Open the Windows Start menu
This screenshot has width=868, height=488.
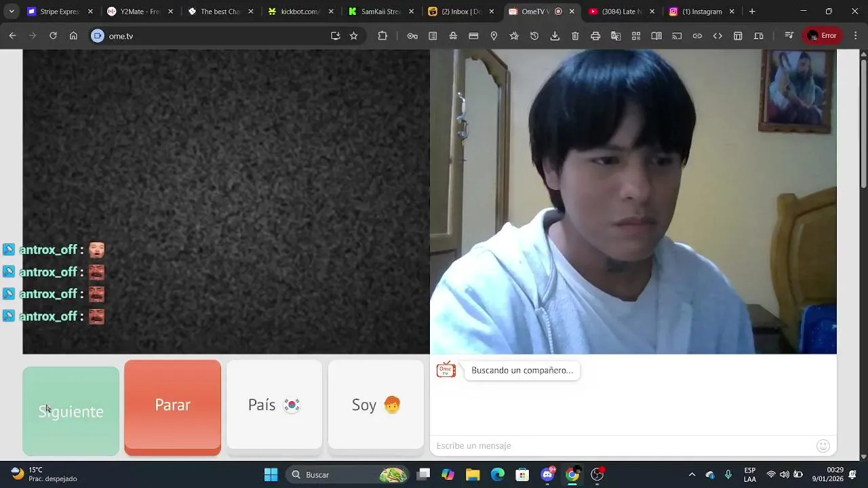(x=271, y=474)
